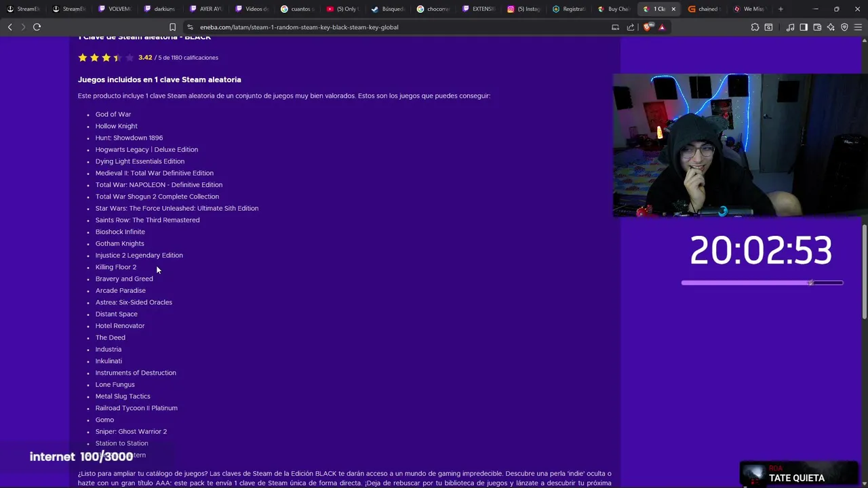Click 'Hotel Renovator' in the list
The width and height of the screenshot is (868, 488).
(120, 326)
